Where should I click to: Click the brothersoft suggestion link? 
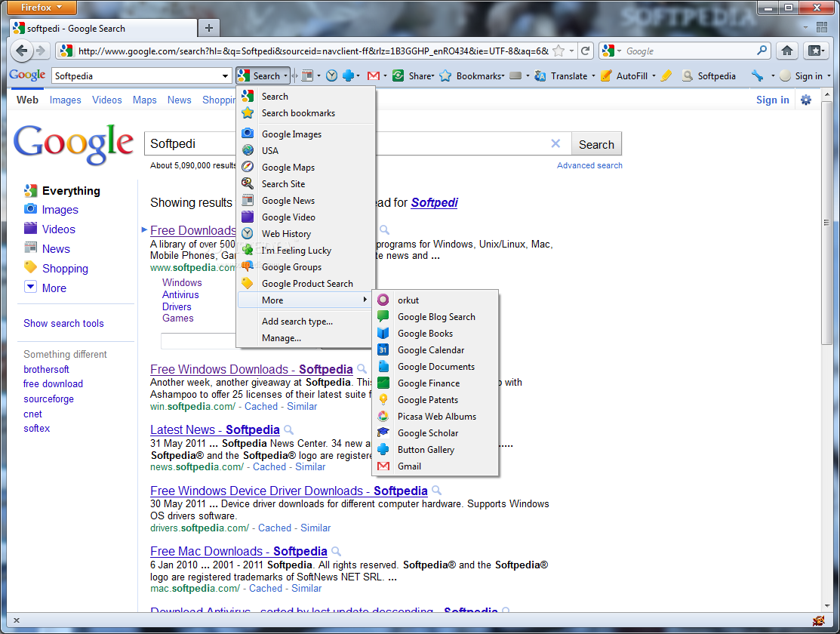point(46,369)
